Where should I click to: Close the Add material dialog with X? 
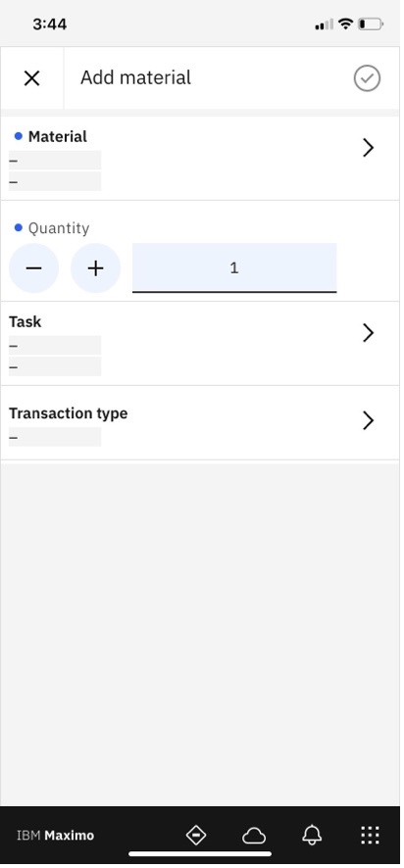[x=31, y=78]
